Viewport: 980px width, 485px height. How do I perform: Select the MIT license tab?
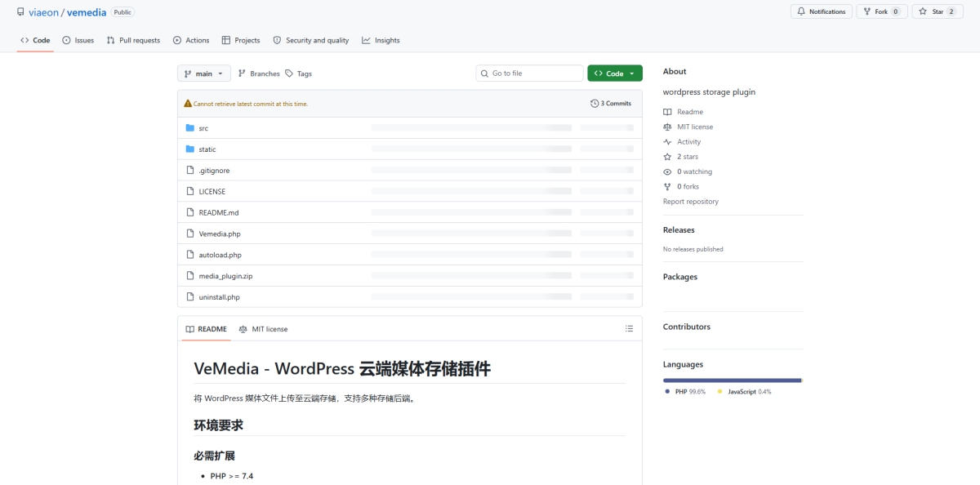click(263, 329)
